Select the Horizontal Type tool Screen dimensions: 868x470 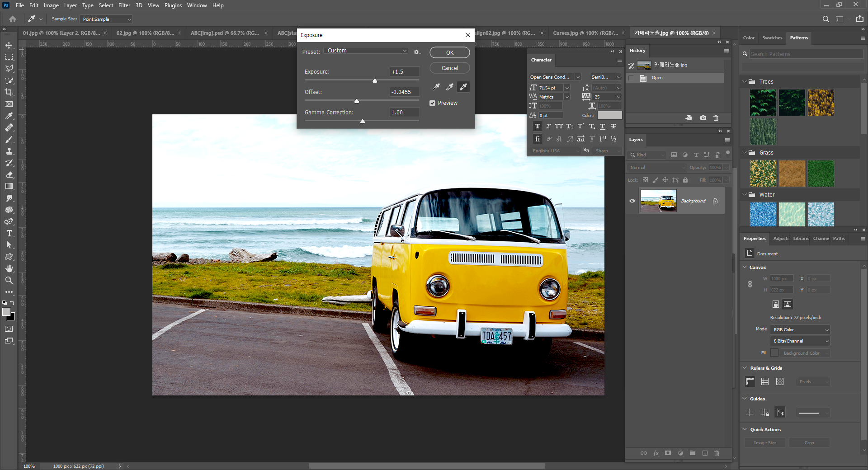[9, 233]
